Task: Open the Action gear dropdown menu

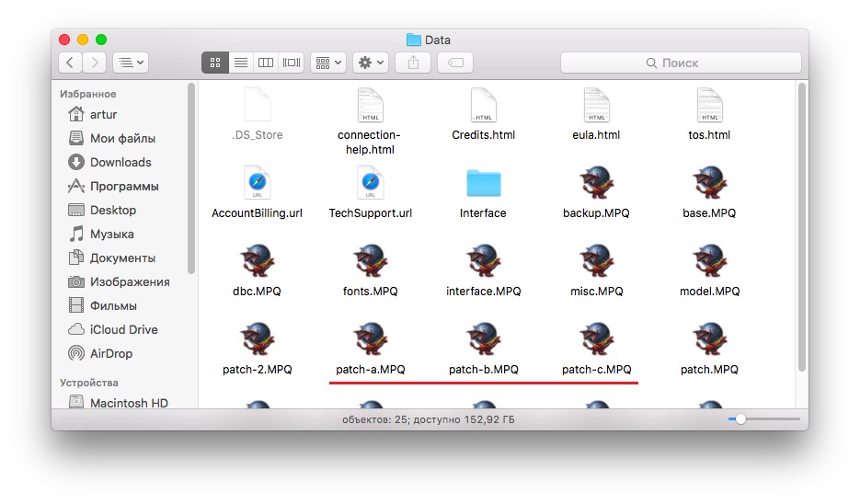Action: (372, 63)
